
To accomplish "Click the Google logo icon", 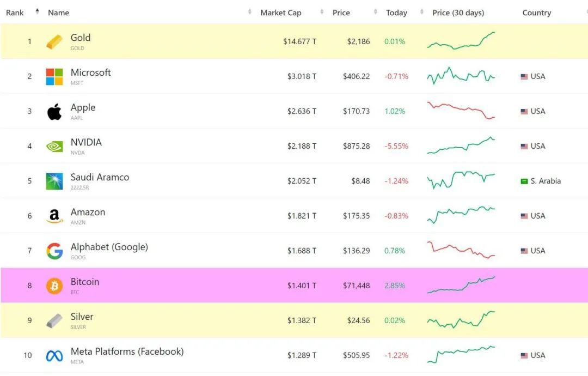I will (x=54, y=251).
